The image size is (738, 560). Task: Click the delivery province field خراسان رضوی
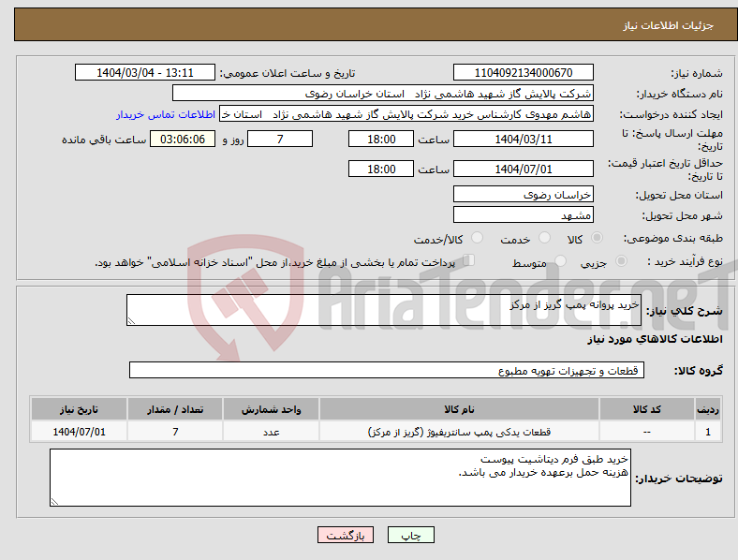tap(524, 195)
